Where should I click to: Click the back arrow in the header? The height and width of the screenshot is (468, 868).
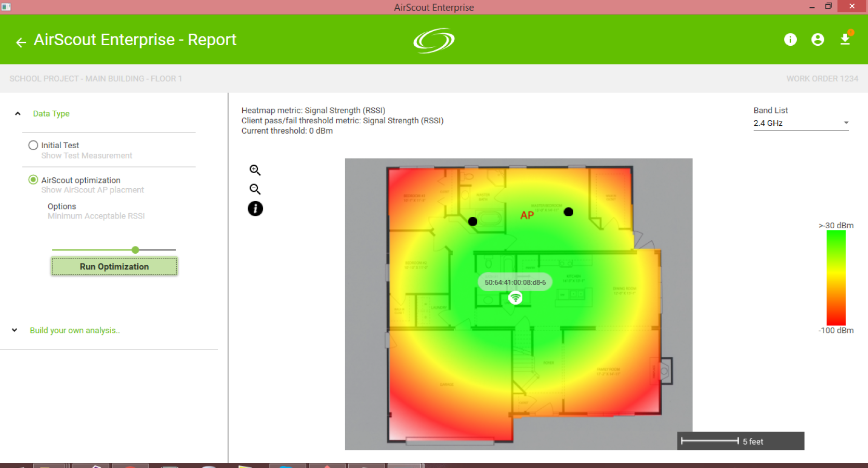click(21, 43)
